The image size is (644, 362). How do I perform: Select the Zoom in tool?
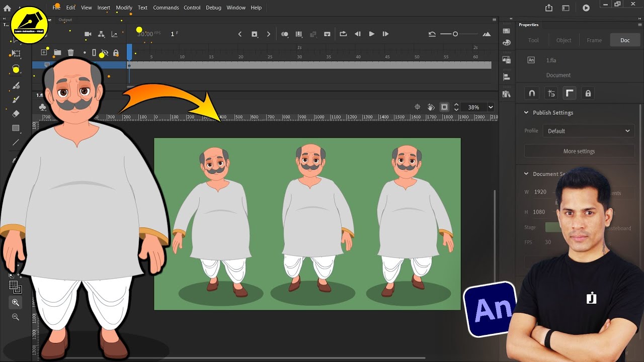[16, 302]
